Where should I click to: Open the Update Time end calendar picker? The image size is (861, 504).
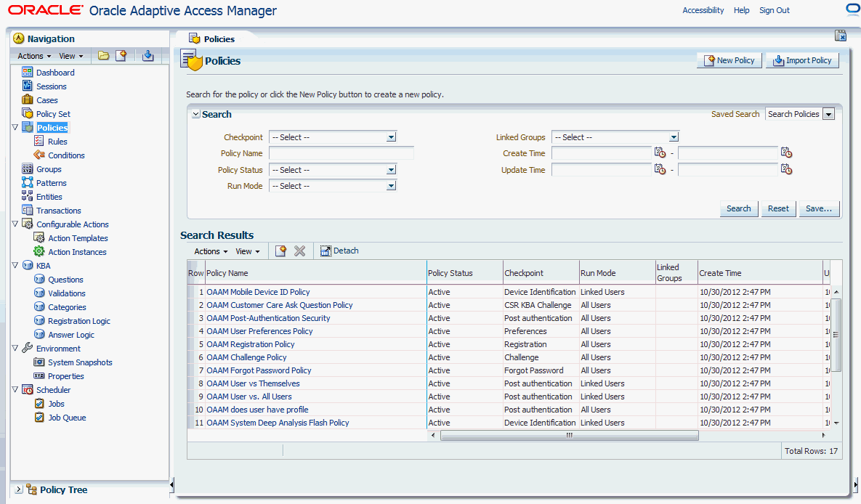[x=786, y=169]
